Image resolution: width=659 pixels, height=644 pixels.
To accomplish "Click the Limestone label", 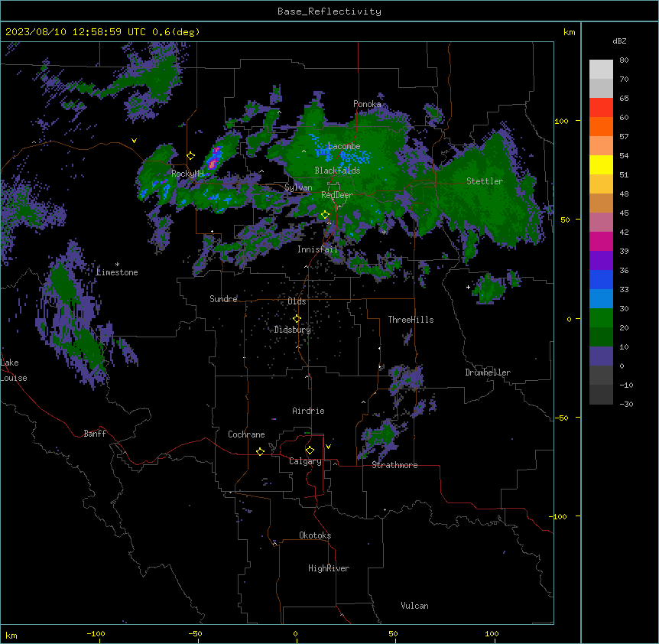I will (117, 272).
